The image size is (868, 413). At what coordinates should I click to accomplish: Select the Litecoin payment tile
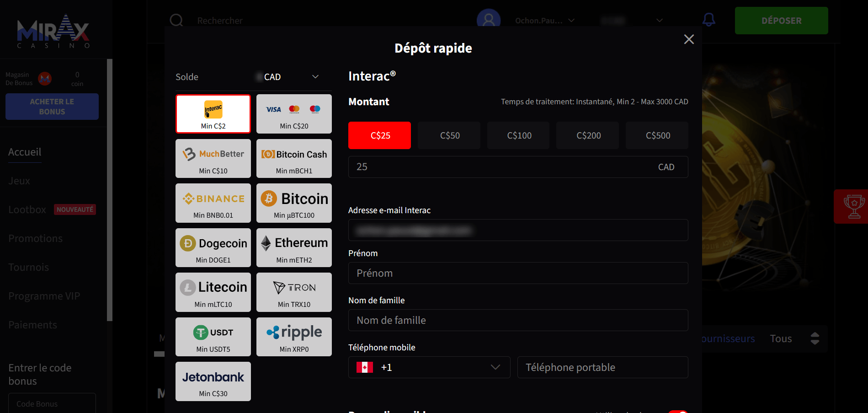(x=213, y=292)
